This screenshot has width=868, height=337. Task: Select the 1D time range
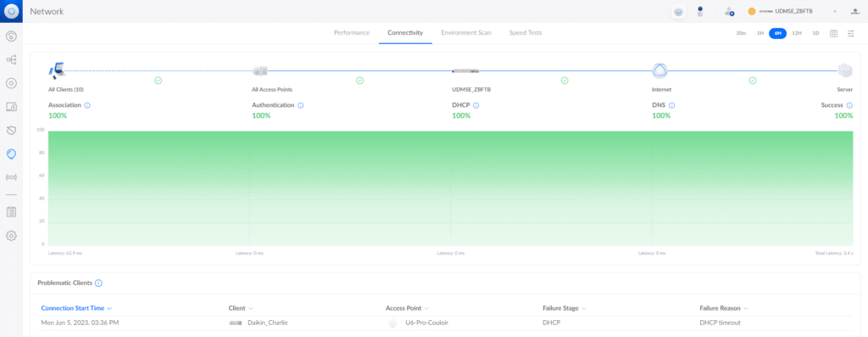tap(815, 33)
